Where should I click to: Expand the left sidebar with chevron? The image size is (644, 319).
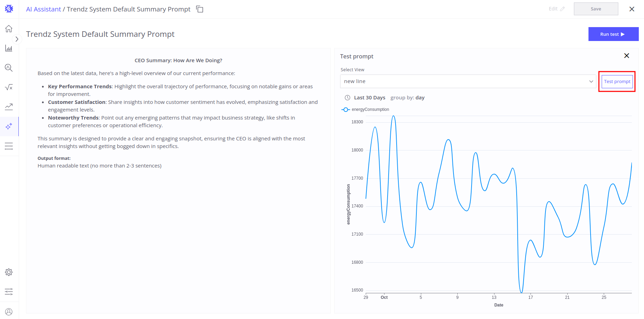[x=17, y=39]
